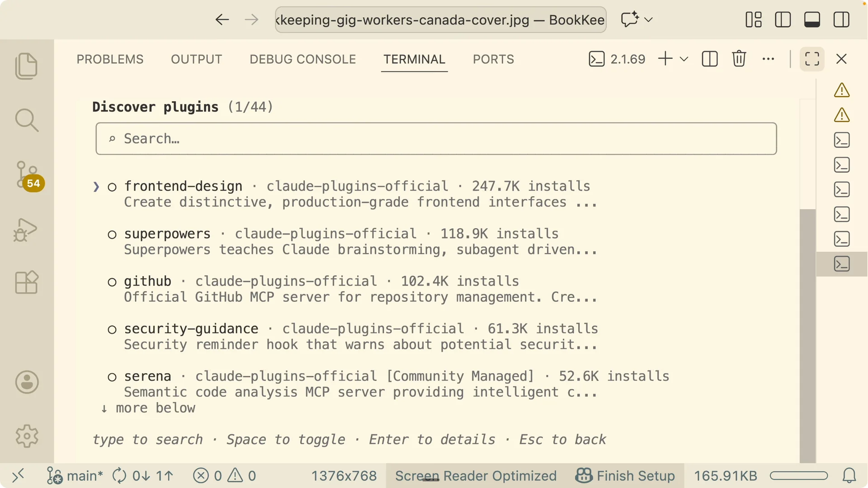
Task: Click the 1376x768 image dimensions
Action: click(x=344, y=476)
